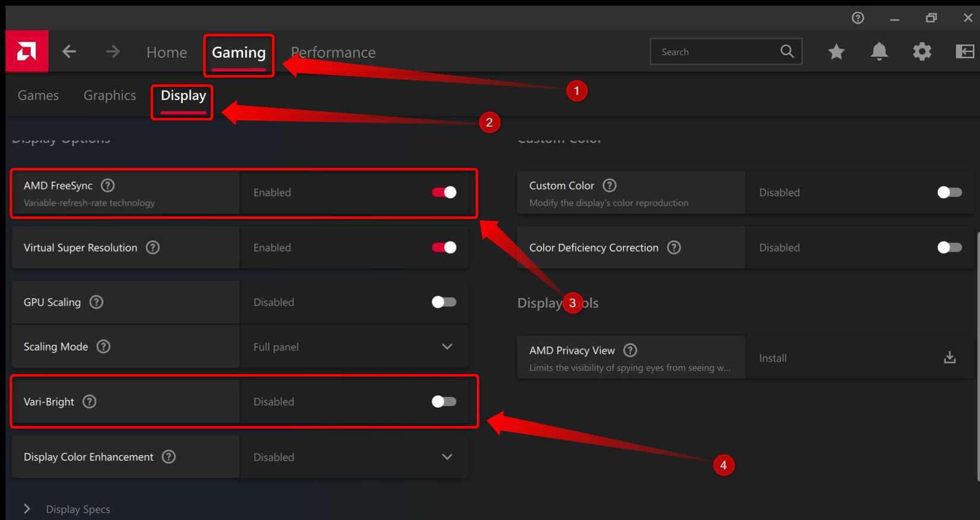Viewport: 980px width, 520px height.
Task: Turn off Virtual Super Resolution toggle
Action: 444,248
